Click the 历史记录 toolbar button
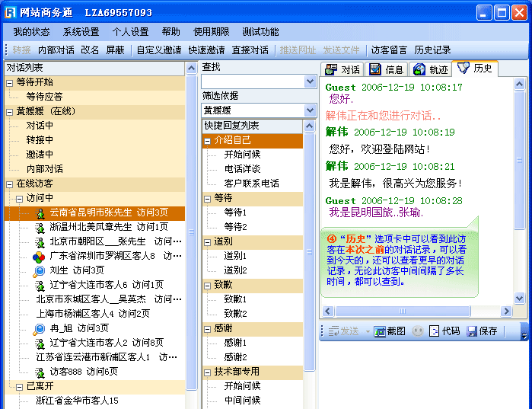 pyautogui.click(x=432, y=50)
